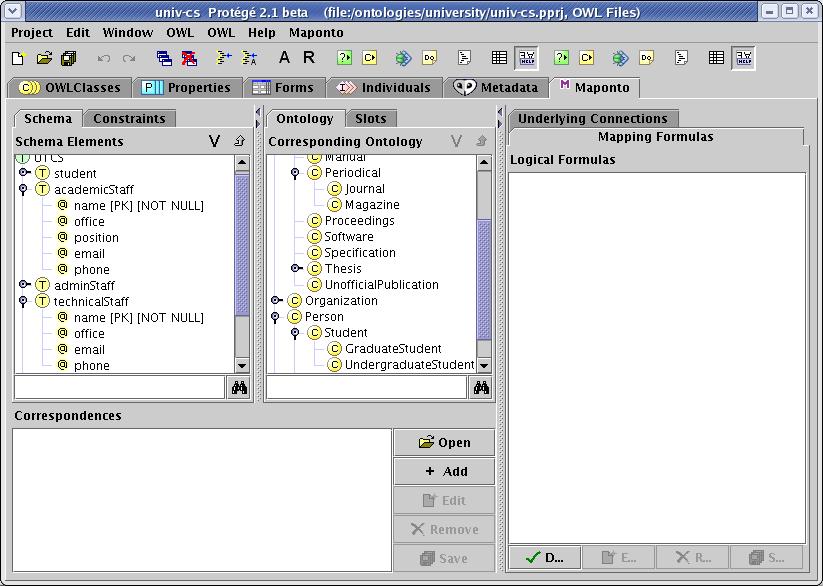Select the UnofficialPublication class
Viewport: 823px width, 586px height.
coord(382,285)
